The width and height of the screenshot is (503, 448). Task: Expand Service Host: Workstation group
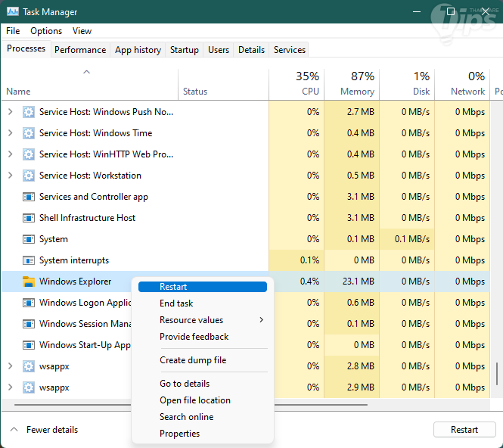pos(11,176)
